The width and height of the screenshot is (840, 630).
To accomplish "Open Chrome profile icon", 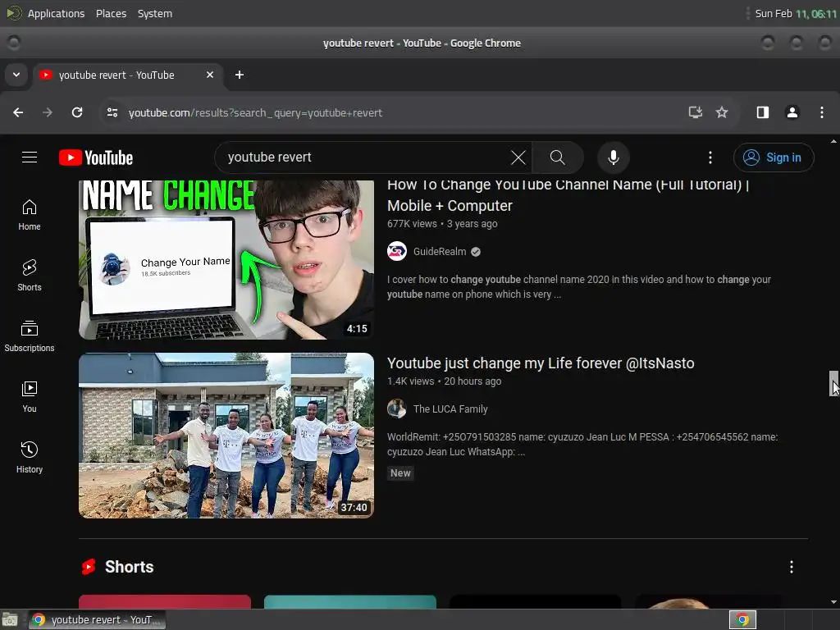I will tap(792, 112).
